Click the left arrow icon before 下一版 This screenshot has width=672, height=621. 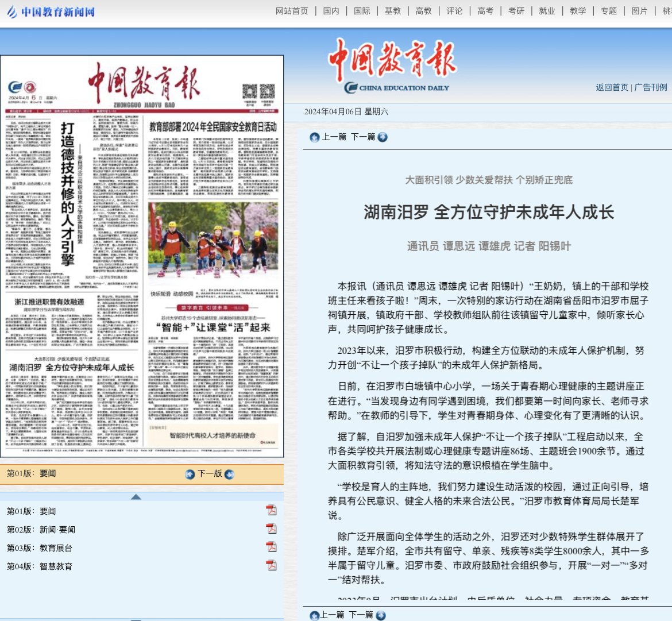[x=190, y=474]
